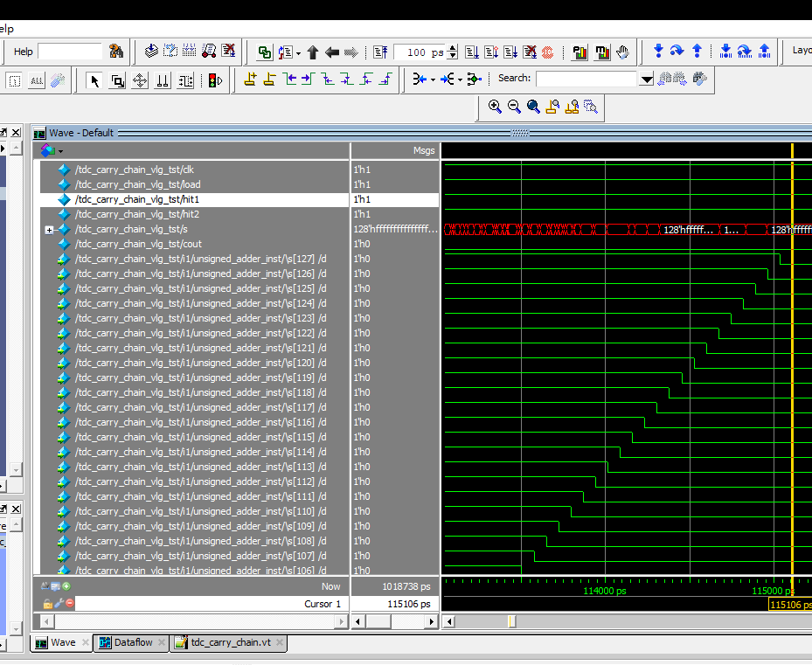Click the Delete Cursor icon
812x665 pixels.
tap(270, 80)
